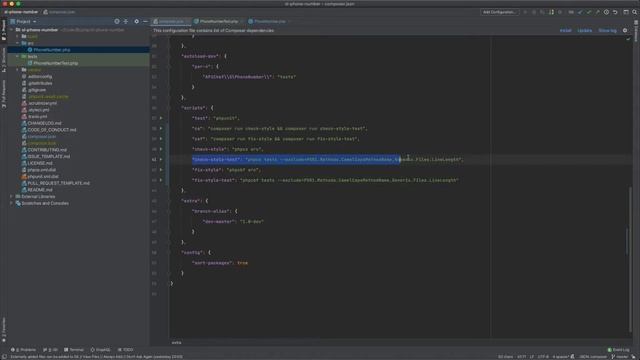The width and height of the screenshot is (640, 360).
Task: Open Search Everywhere magnifier
Action: [635, 12]
